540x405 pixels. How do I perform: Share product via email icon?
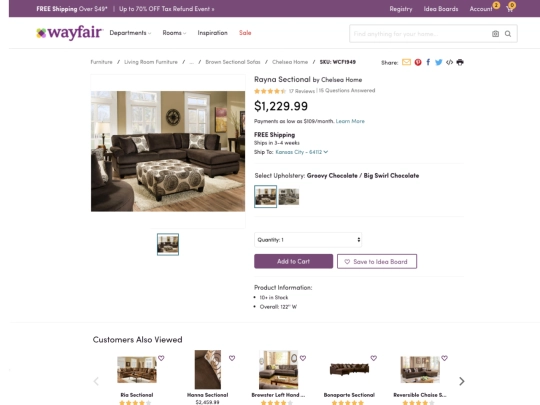click(x=406, y=62)
